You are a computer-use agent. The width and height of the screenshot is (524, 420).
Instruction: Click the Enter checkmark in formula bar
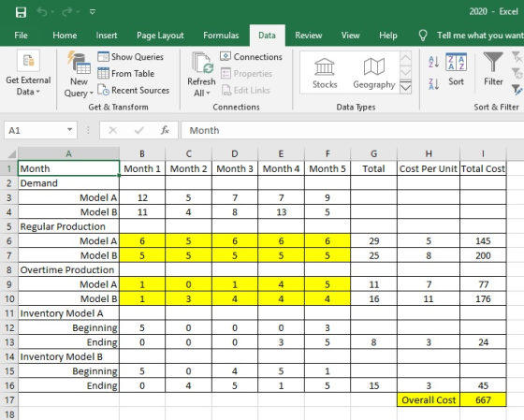pos(139,130)
